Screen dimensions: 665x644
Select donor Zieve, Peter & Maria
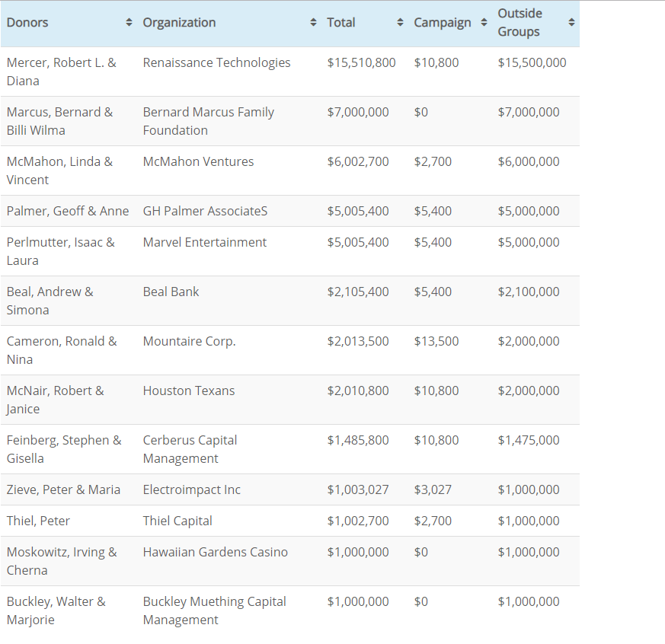point(64,489)
